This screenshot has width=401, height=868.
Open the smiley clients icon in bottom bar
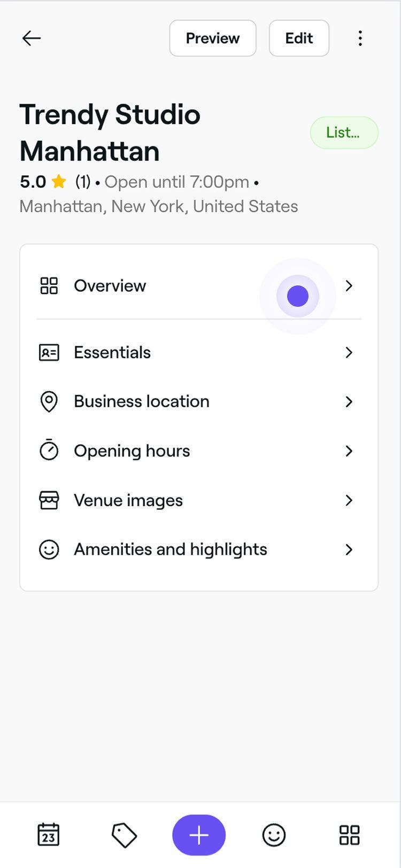click(x=274, y=835)
